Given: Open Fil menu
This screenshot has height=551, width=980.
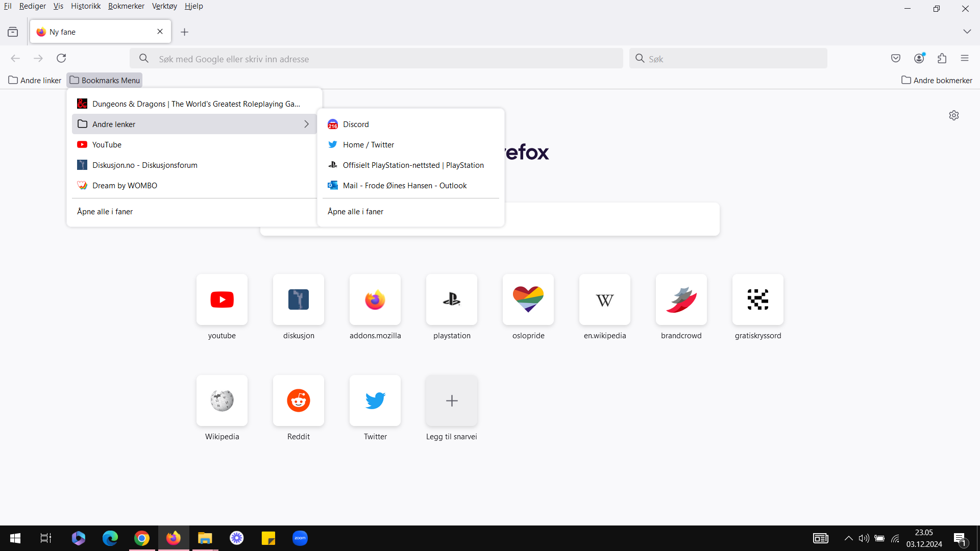Looking at the screenshot, I should click(x=8, y=6).
